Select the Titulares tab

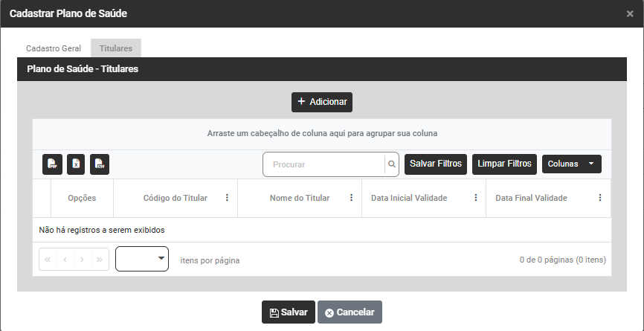[x=116, y=48]
